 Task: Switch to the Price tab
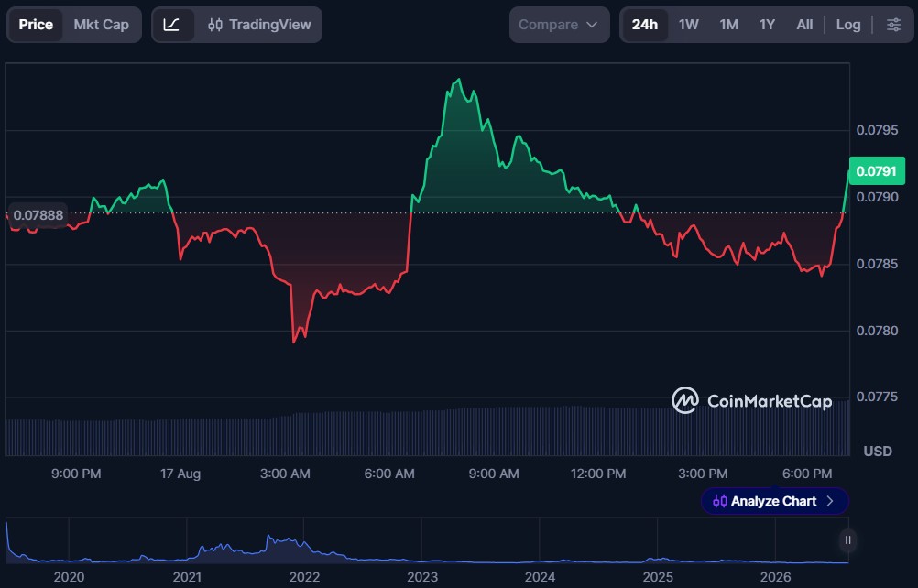point(36,25)
